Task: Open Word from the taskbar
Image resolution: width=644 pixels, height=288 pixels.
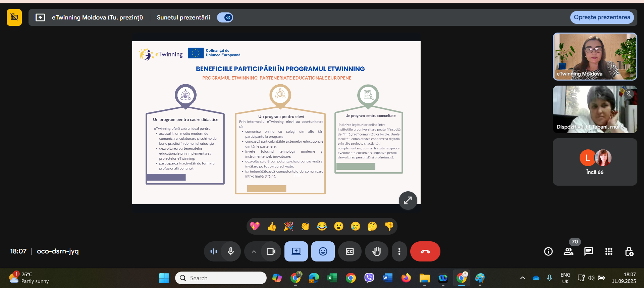Action: click(x=388, y=278)
